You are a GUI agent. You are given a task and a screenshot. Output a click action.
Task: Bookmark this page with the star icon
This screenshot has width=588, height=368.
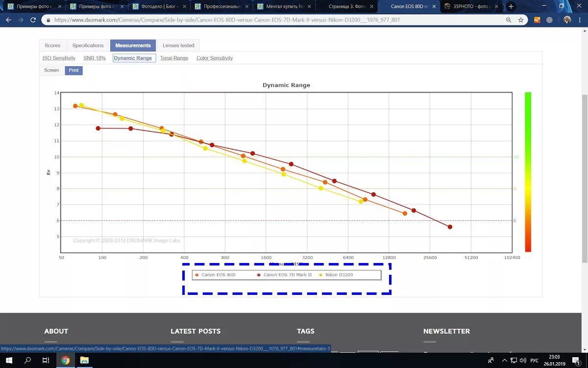click(x=521, y=20)
